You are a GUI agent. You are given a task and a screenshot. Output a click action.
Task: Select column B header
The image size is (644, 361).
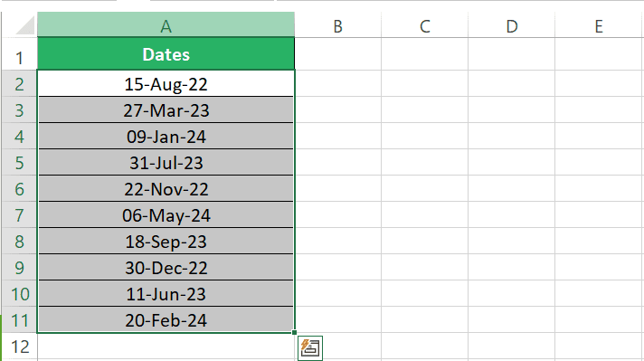[x=338, y=25]
